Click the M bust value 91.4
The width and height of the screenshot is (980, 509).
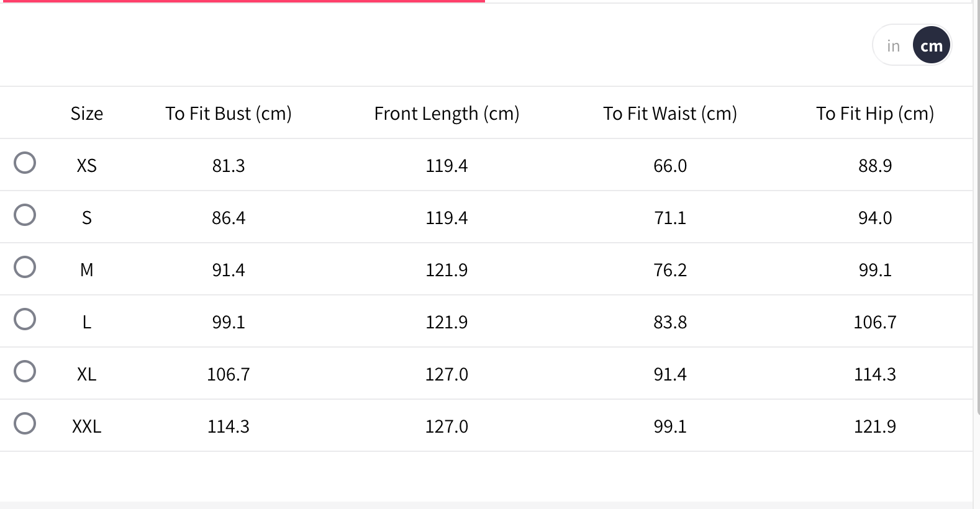pyautogui.click(x=228, y=270)
